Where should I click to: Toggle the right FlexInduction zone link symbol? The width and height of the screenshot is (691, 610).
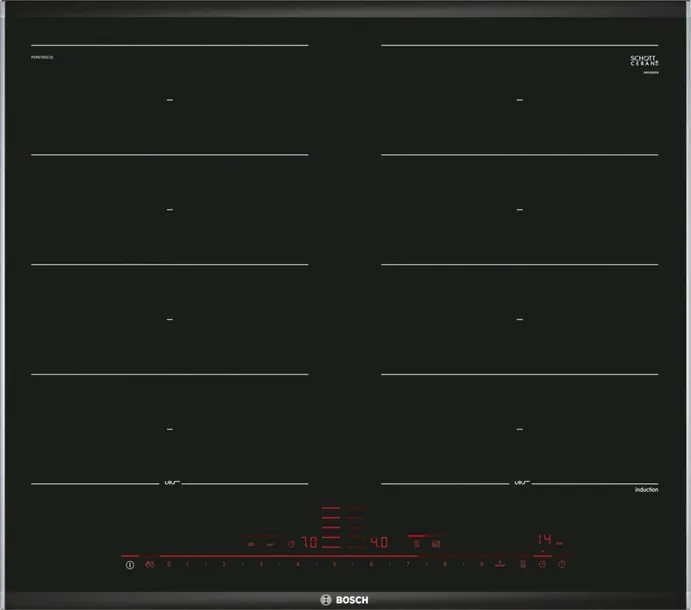(x=520, y=484)
